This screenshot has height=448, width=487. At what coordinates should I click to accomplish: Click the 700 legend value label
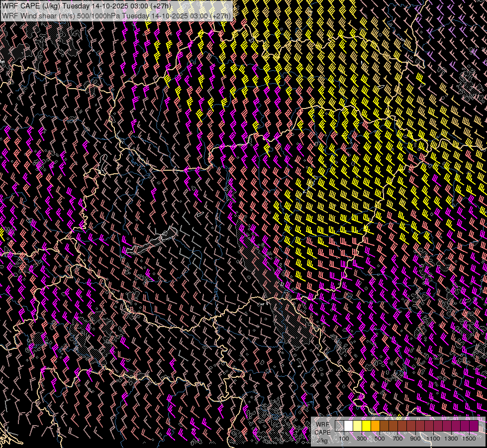pos(397,439)
